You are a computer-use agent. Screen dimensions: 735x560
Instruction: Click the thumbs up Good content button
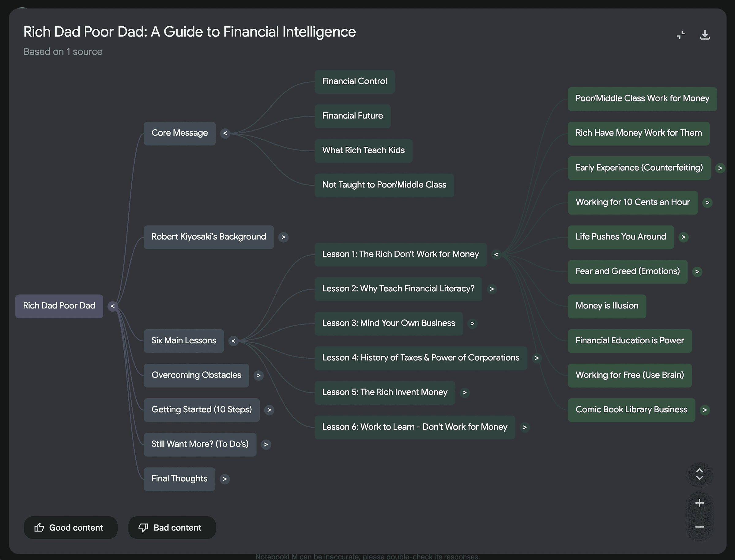(x=70, y=527)
